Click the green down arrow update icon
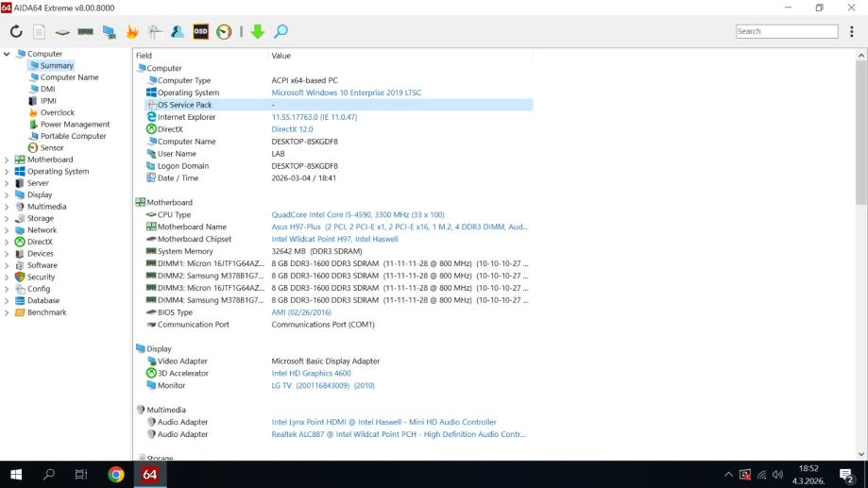This screenshot has height=488, width=868. click(x=257, y=32)
